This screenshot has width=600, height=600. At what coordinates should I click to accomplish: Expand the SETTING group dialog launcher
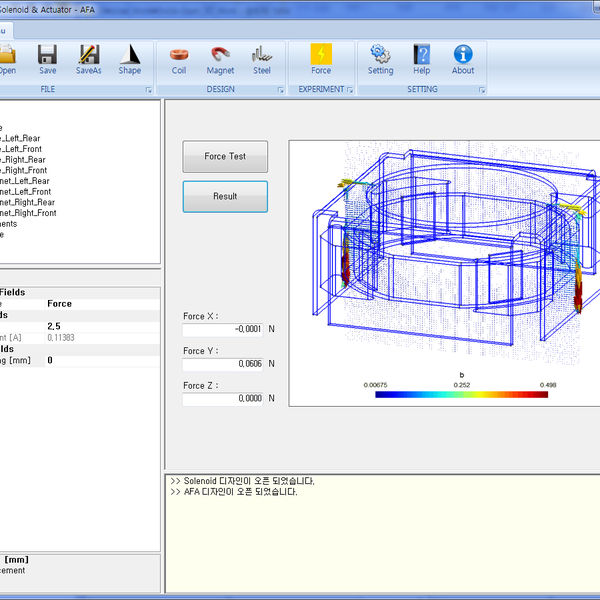[481, 90]
